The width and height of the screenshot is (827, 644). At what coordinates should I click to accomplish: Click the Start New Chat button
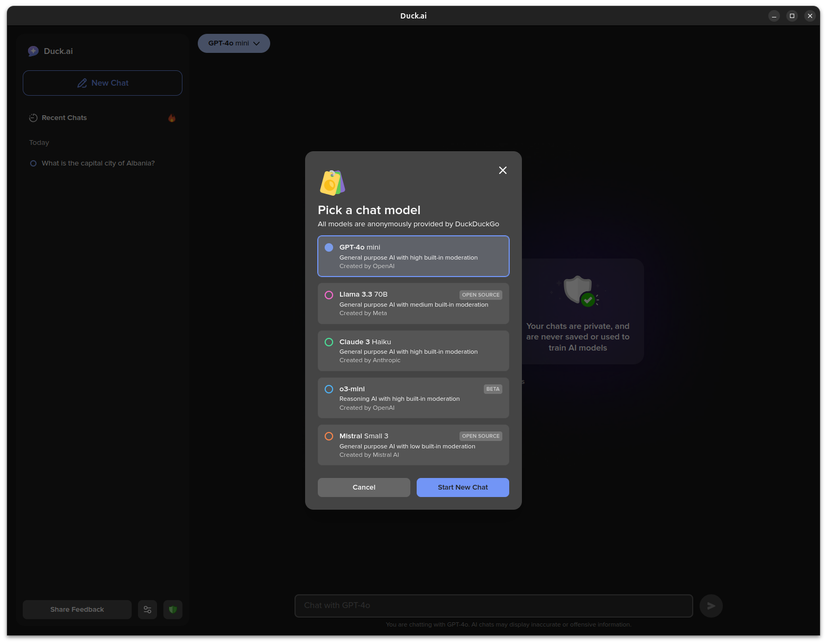tap(463, 487)
